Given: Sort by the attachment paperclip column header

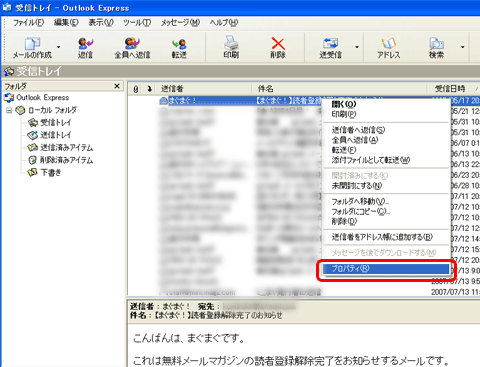Looking at the screenshot, I should pyautogui.click(x=135, y=89).
